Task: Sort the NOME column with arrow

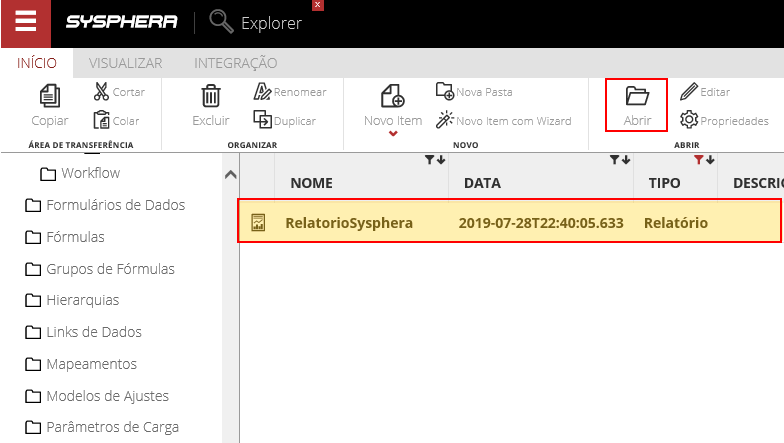Action: click(441, 160)
